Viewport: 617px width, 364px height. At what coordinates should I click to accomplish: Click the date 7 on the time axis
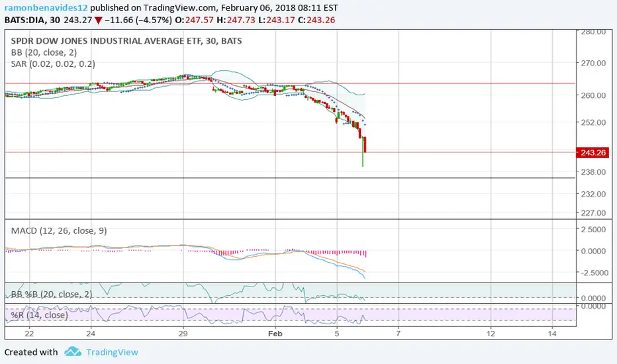pos(399,334)
